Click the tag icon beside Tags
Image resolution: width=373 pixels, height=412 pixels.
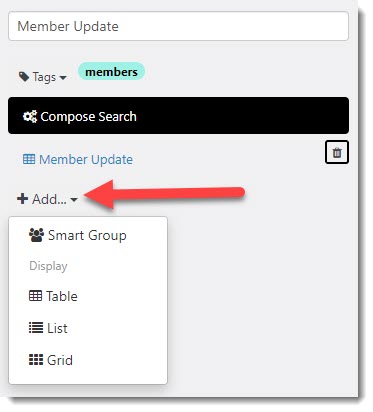24,77
